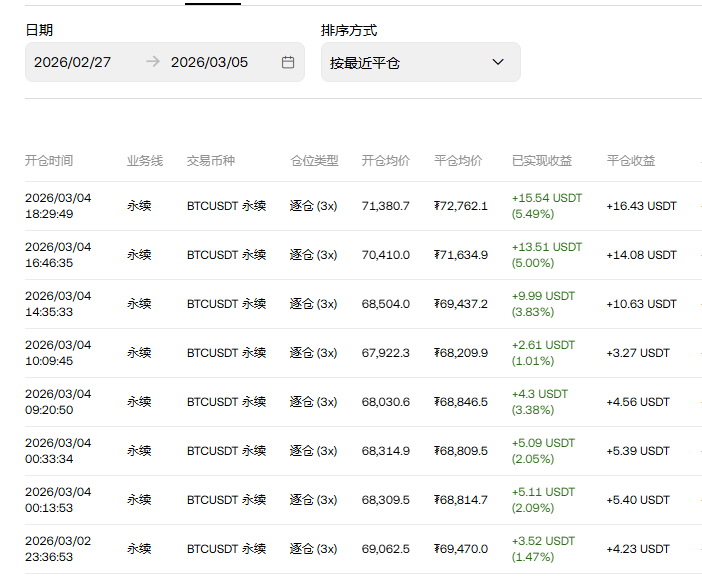Image resolution: width=702 pixels, height=581 pixels.
Task: Click the 已实现收益 column header
Action: (542, 161)
